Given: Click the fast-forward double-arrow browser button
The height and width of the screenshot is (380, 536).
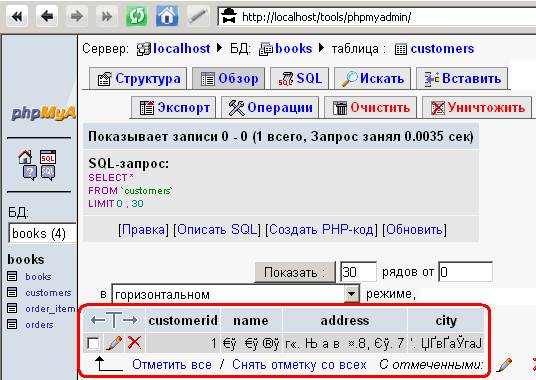Looking at the screenshot, I should tap(107, 16).
